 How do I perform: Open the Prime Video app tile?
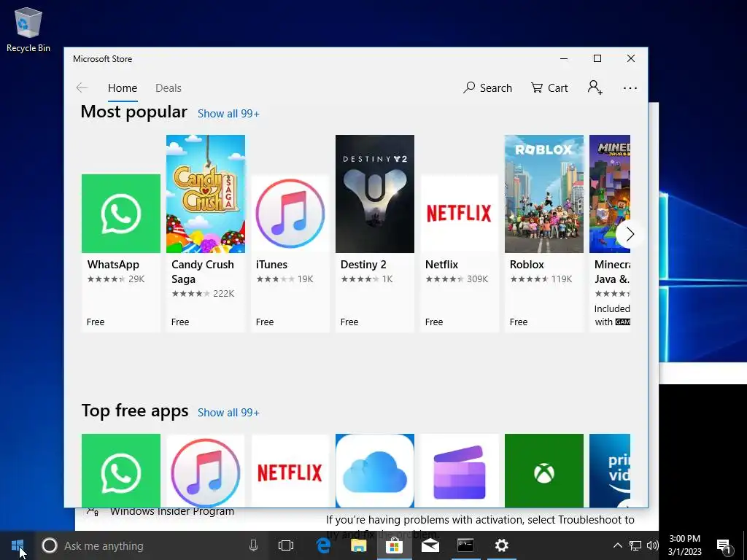(x=610, y=470)
